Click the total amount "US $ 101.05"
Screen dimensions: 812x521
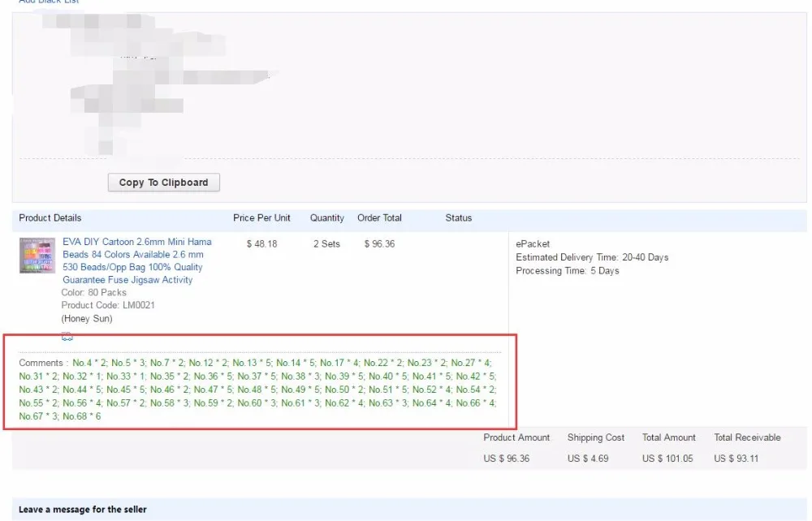[x=667, y=459]
